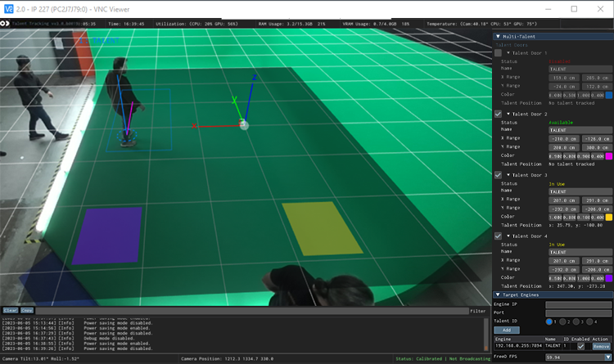Open the blue color swatch for Talent Door 1
Screen dimensions: 614x364
pos(608,95)
